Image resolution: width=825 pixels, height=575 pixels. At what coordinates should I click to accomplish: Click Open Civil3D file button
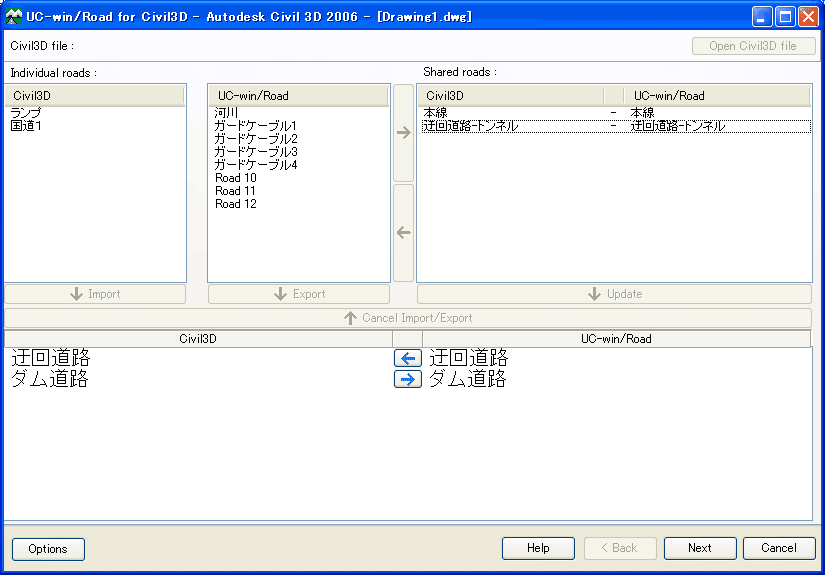pyautogui.click(x=753, y=46)
